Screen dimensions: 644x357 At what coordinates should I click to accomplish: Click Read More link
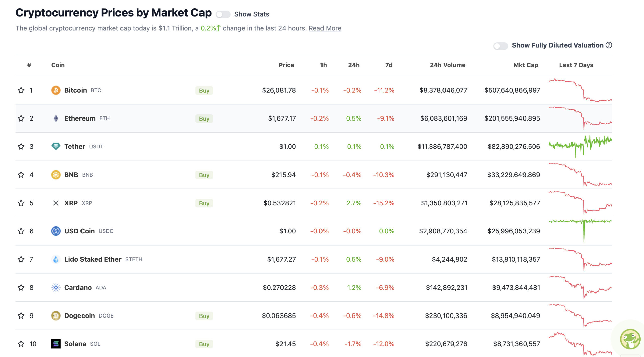click(325, 28)
